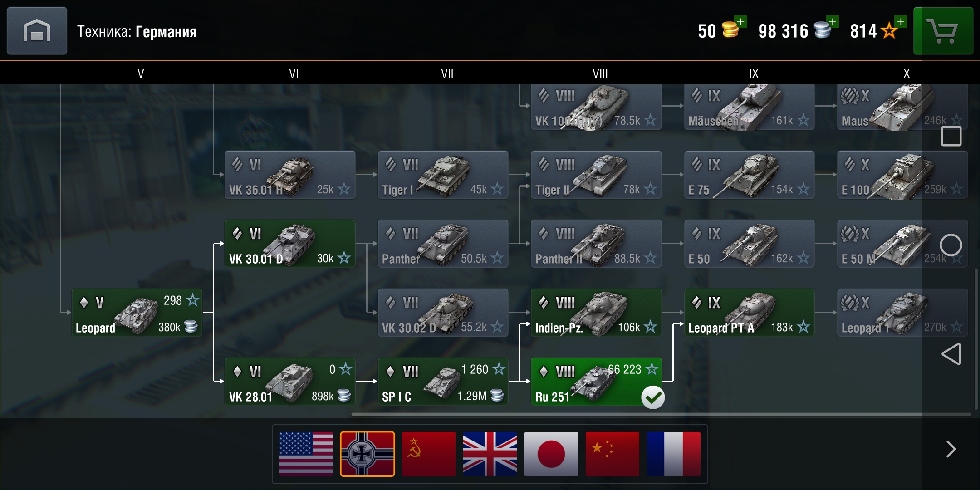The height and width of the screenshot is (490, 980).
Task: Open the garage home icon
Action: pos(37,31)
